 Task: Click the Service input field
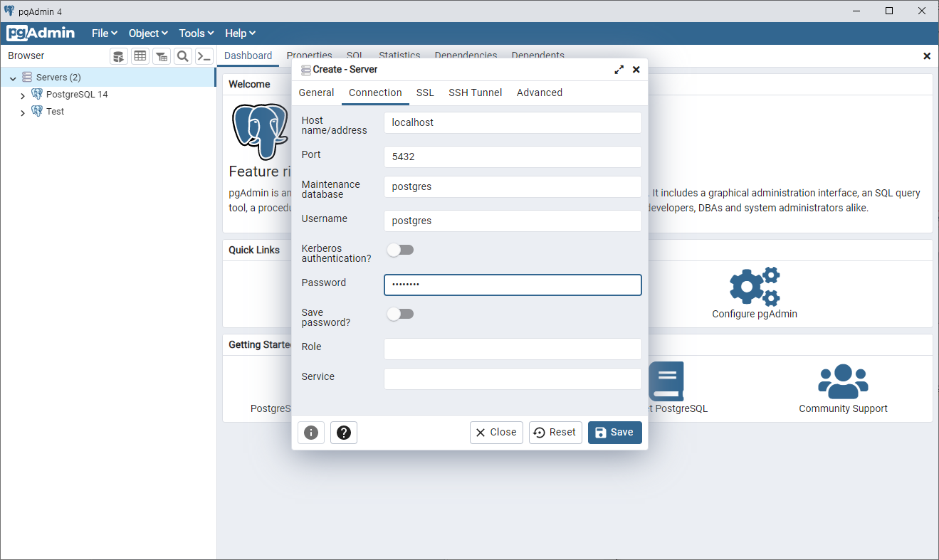click(x=513, y=379)
